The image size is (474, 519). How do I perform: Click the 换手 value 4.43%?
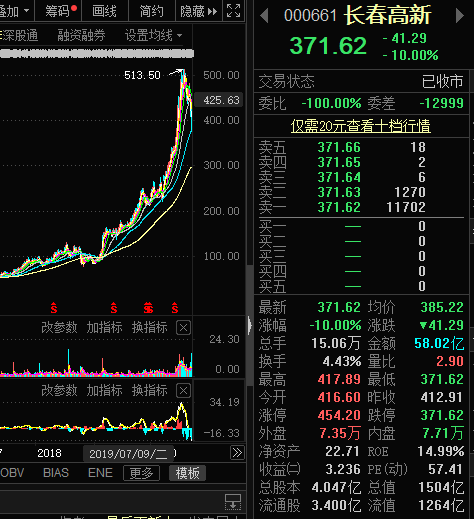pos(342,361)
